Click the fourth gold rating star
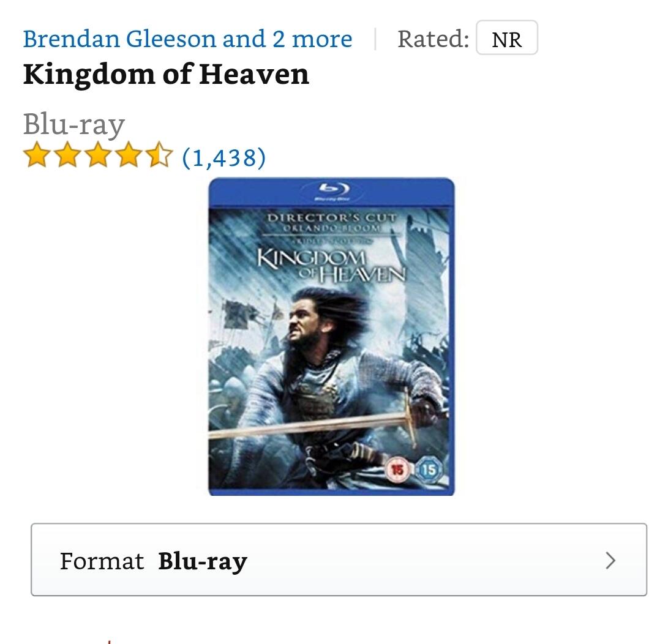 129,155
